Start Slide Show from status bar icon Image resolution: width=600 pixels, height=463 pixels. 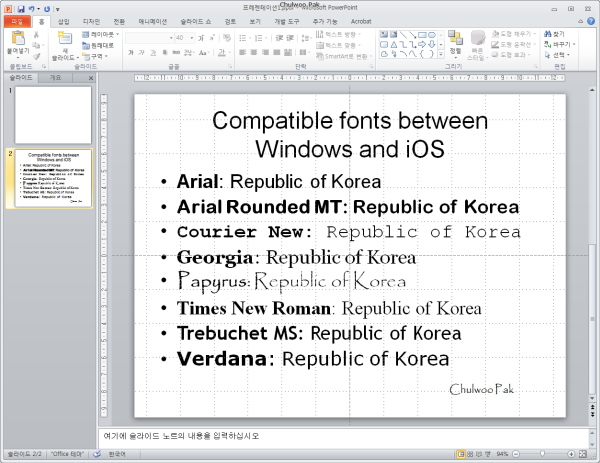[x=488, y=454]
